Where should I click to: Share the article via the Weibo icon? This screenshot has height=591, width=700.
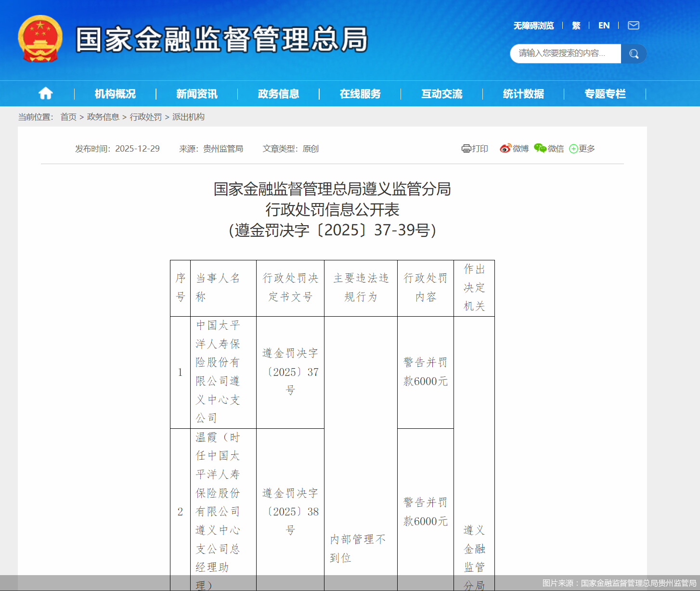pos(505,148)
